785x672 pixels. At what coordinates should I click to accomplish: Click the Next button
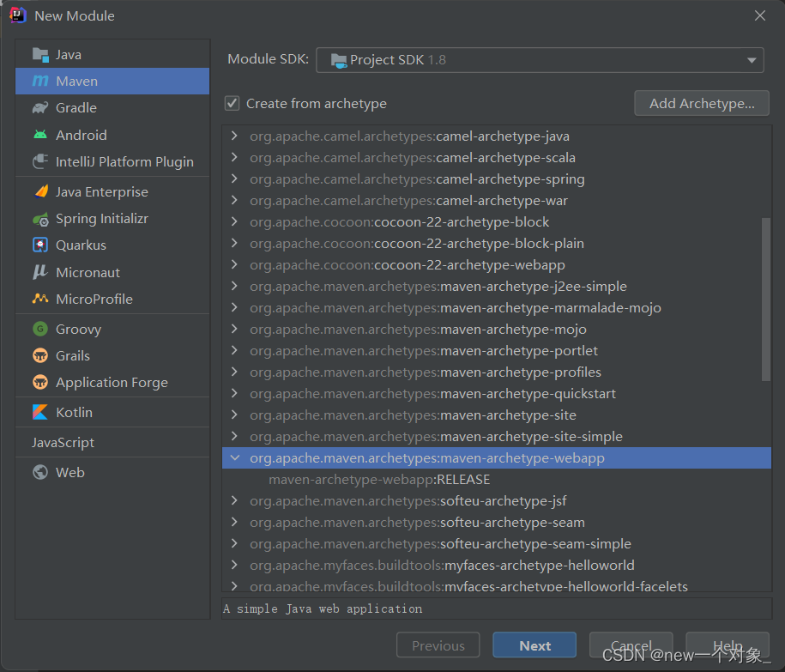534,645
